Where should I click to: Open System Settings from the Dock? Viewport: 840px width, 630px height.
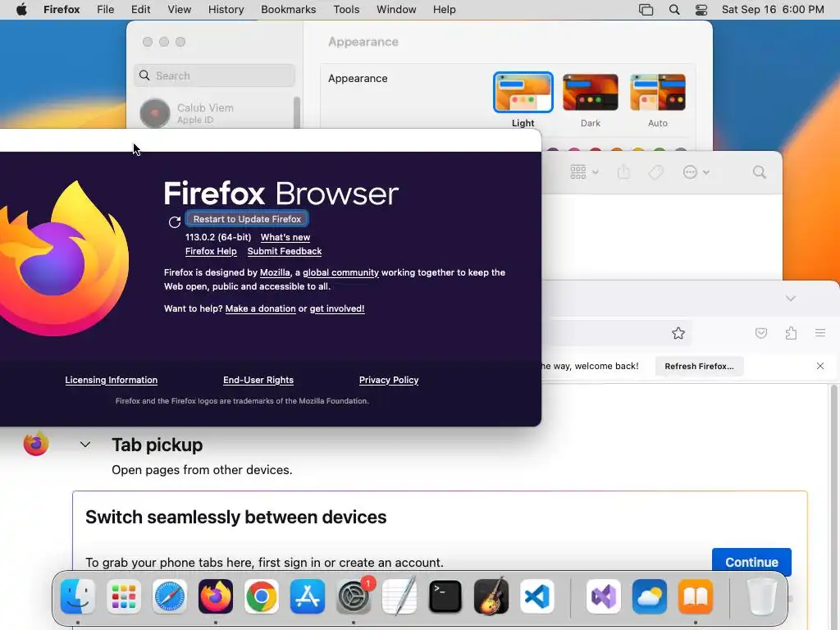[354, 596]
